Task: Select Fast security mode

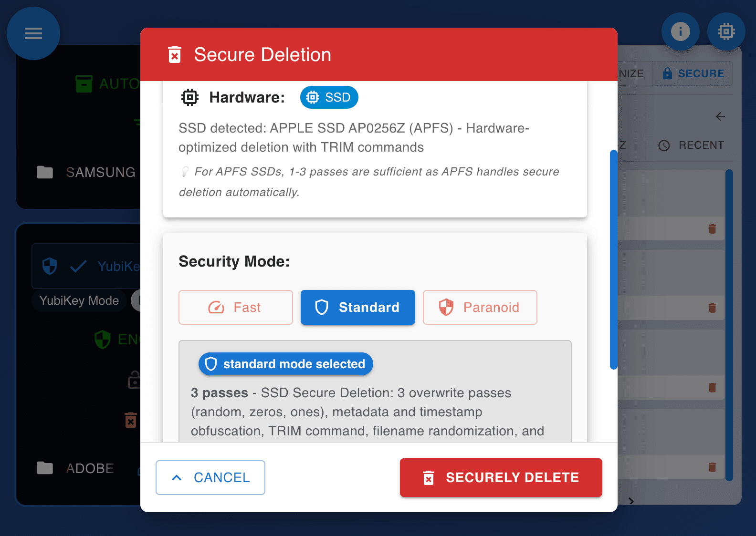Action: tap(235, 308)
